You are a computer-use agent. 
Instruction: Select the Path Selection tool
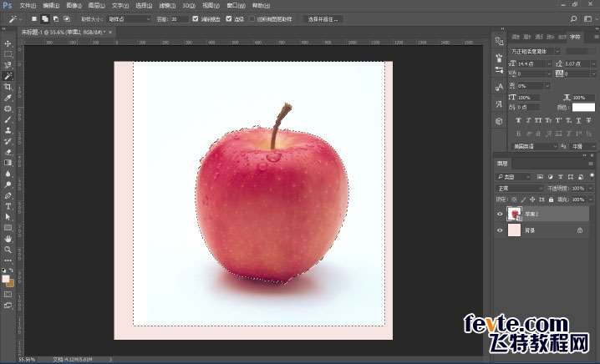click(x=8, y=217)
